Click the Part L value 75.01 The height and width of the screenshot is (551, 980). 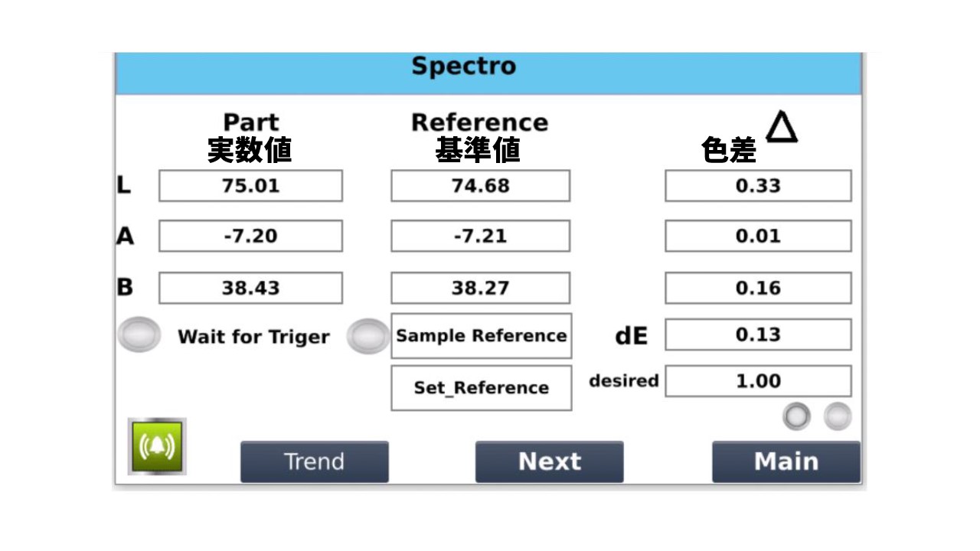coord(250,186)
